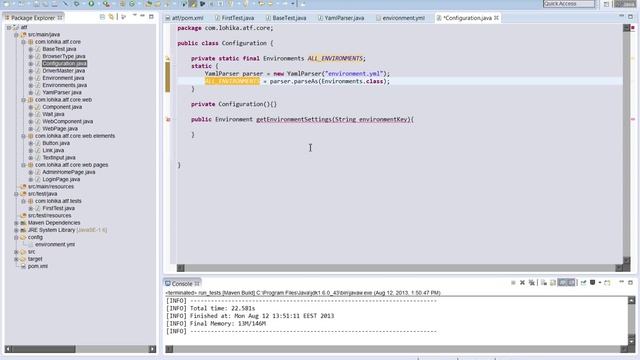The image size is (640, 360).
Task: Collapse all in Package Explorer
Action: click(102, 17)
